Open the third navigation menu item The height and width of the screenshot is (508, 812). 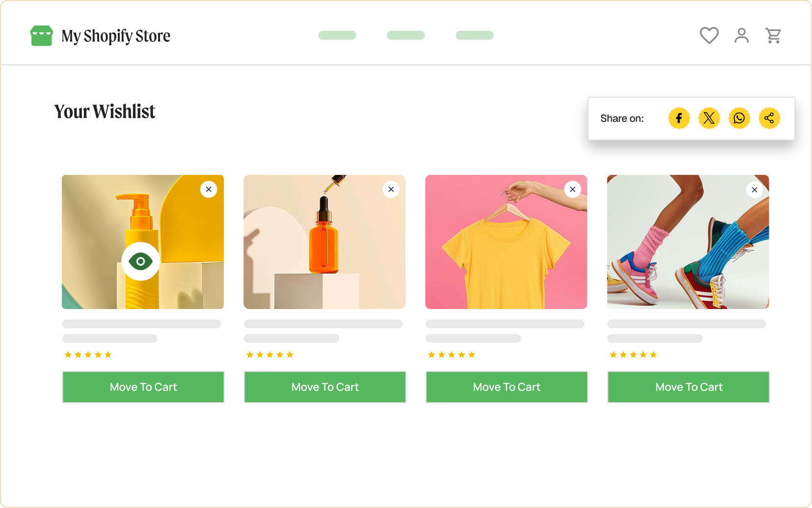click(474, 35)
